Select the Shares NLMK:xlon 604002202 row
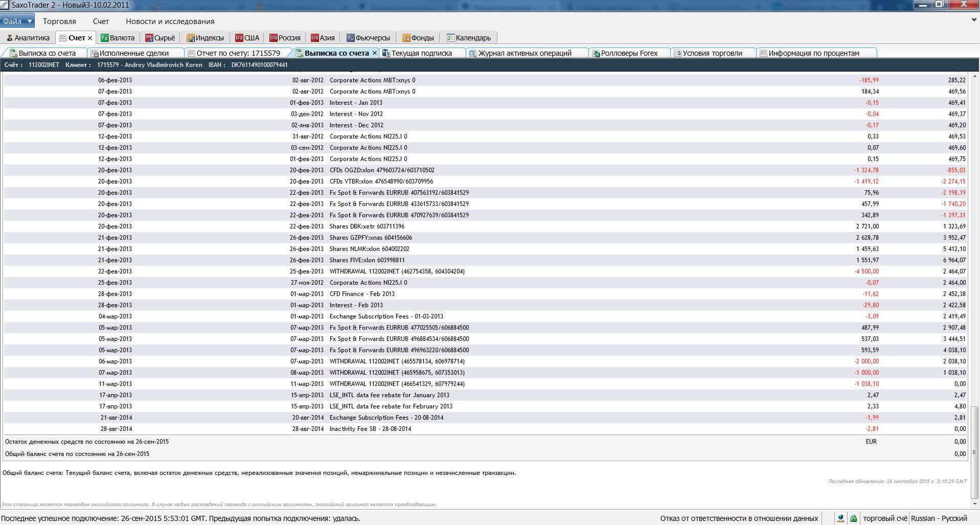Screen dimensions: 980x525 click(x=486, y=249)
